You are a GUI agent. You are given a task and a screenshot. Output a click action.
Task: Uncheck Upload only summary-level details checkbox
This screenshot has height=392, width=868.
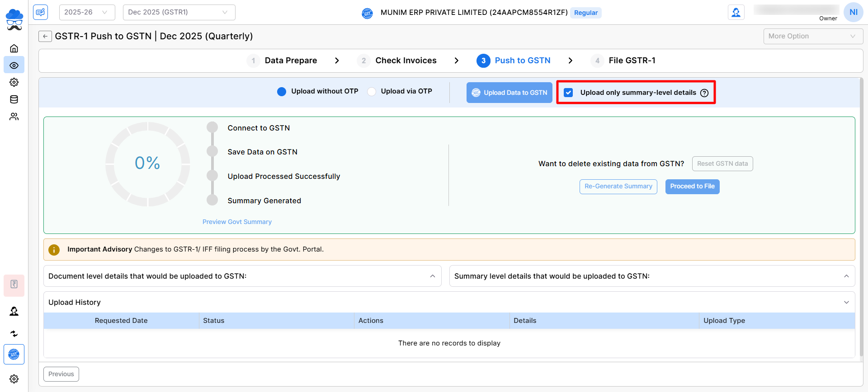click(x=569, y=93)
